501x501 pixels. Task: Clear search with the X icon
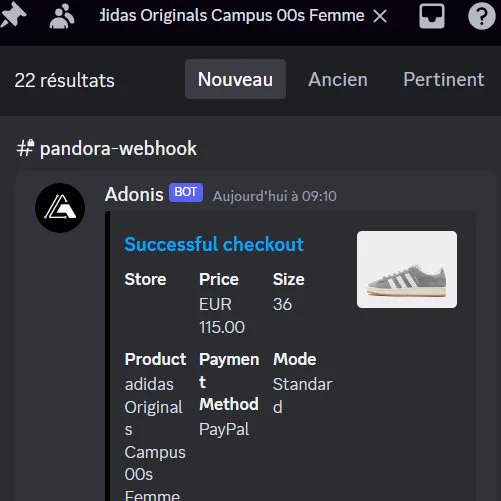[x=380, y=16]
